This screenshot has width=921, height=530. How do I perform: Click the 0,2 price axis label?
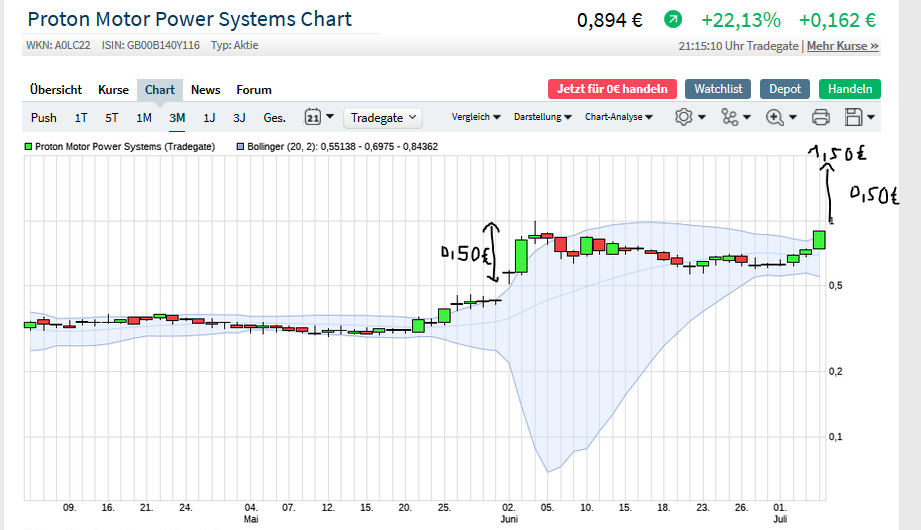[x=835, y=371]
